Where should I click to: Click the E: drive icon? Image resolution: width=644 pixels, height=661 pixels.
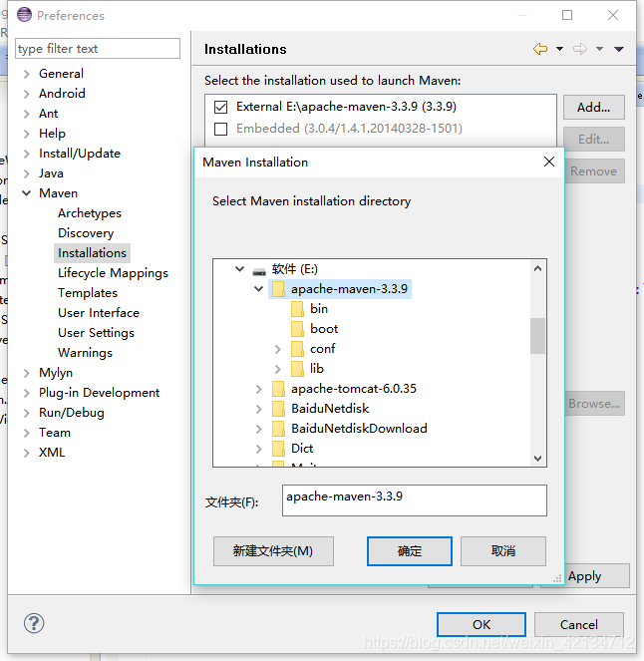259,270
